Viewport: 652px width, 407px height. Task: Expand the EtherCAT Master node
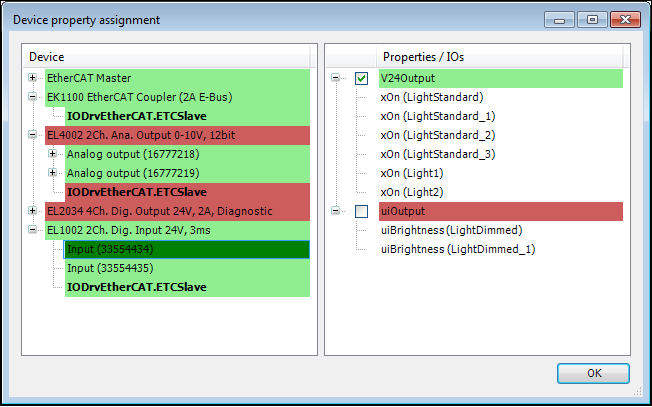(x=33, y=78)
